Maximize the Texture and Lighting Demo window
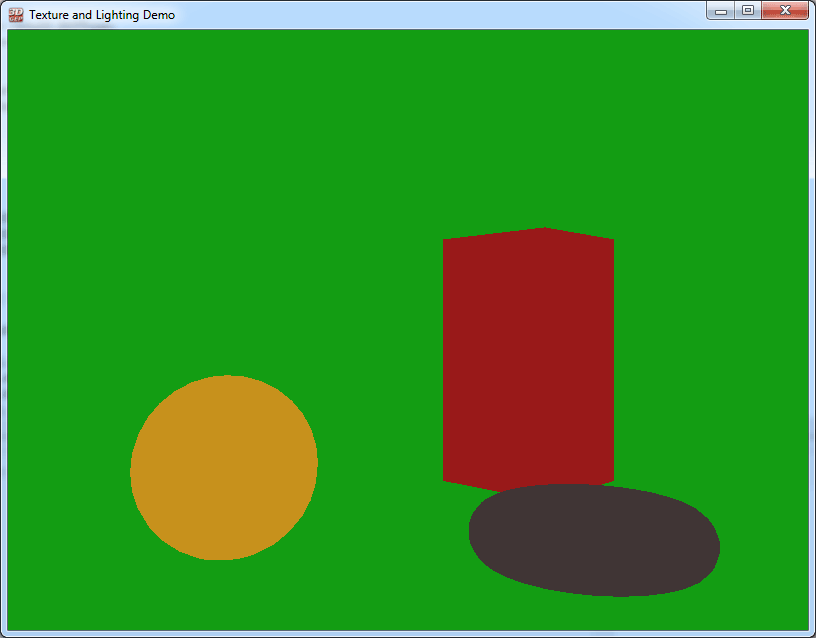 (x=748, y=10)
